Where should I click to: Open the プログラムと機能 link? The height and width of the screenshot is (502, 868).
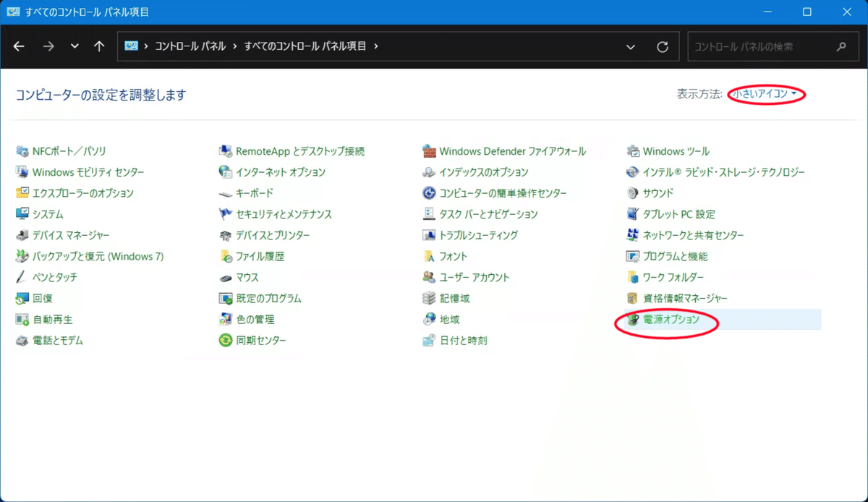(676, 256)
